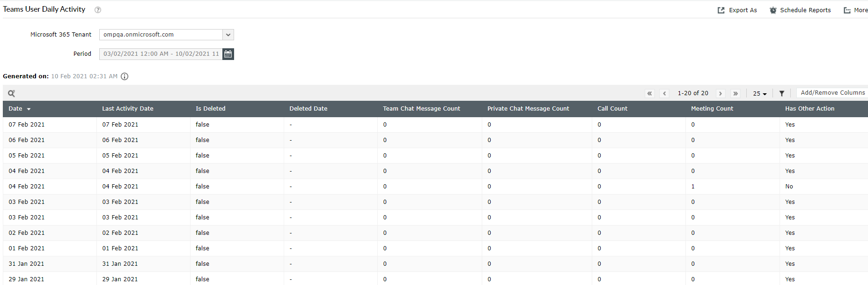Sort by Is Deleted column header
This screenshot has width=868, height=285.
(x=211, y=109)
